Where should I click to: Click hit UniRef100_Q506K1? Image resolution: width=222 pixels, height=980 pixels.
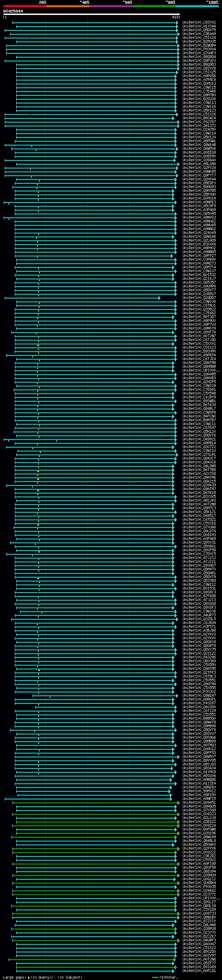coord(199,546)
